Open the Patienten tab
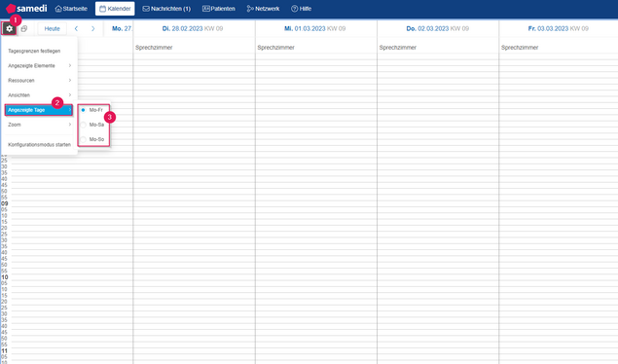 click(x=219, y=9)
